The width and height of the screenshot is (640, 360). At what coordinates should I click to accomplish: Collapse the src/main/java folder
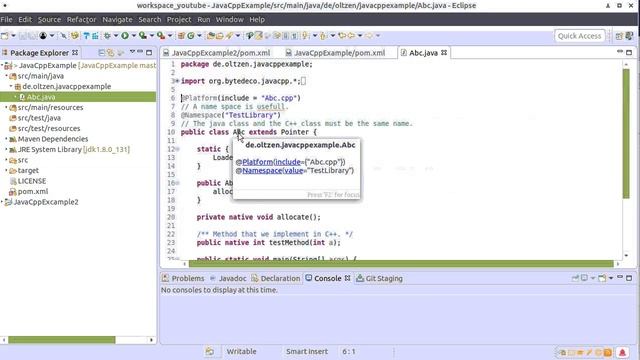tap(7, 76)
